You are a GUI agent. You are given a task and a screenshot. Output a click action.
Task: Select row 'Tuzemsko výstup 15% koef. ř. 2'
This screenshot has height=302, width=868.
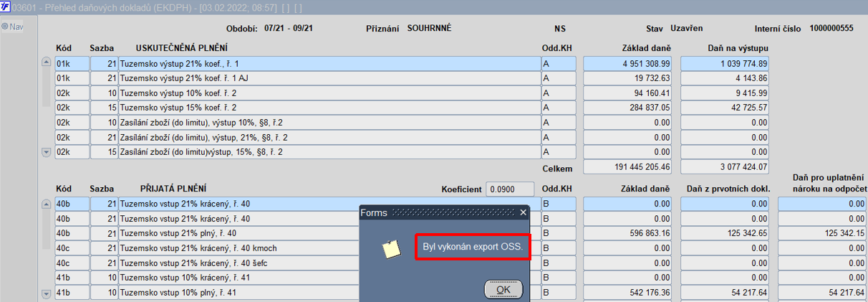click(x=329, y=108)
